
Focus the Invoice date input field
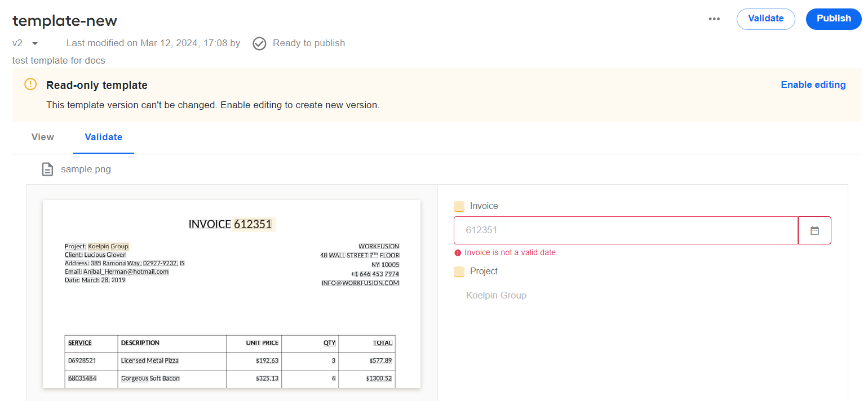pyautogui.click(x=626, y=230)
